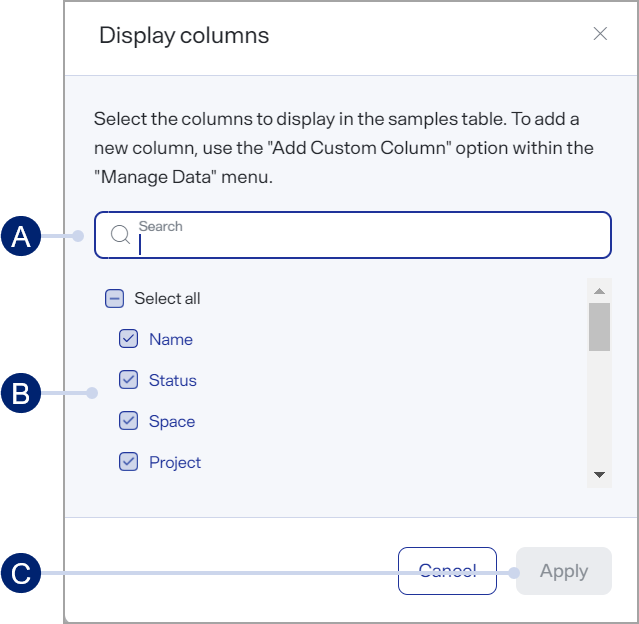Close the Display columns dialog

600,34
